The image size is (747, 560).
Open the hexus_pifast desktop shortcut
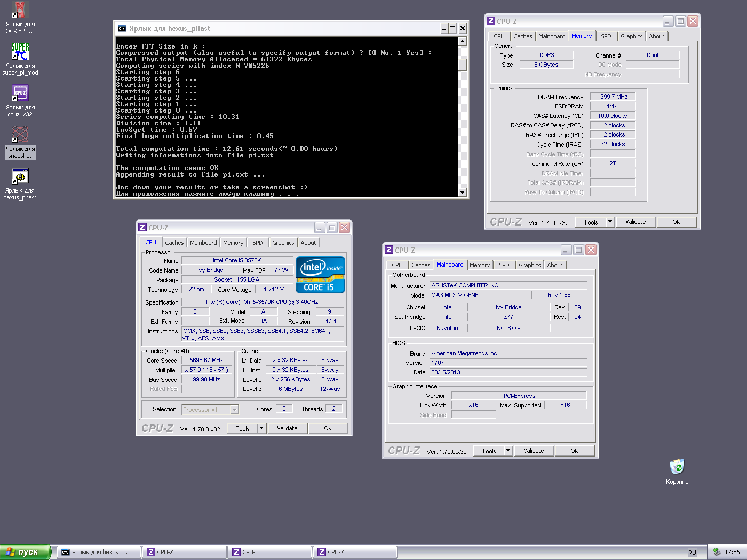coord(20,184)
